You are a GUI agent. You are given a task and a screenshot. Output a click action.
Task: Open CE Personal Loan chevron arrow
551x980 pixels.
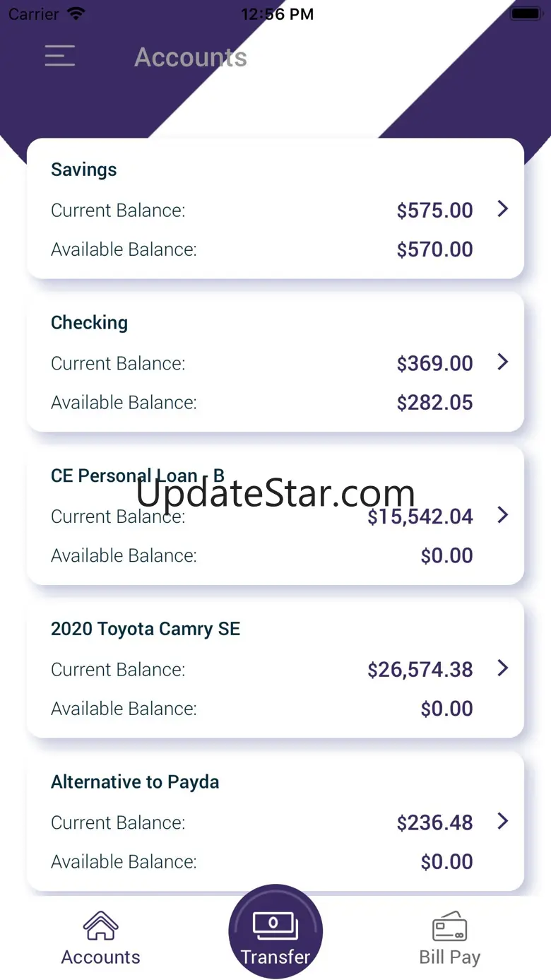[502, 515]
